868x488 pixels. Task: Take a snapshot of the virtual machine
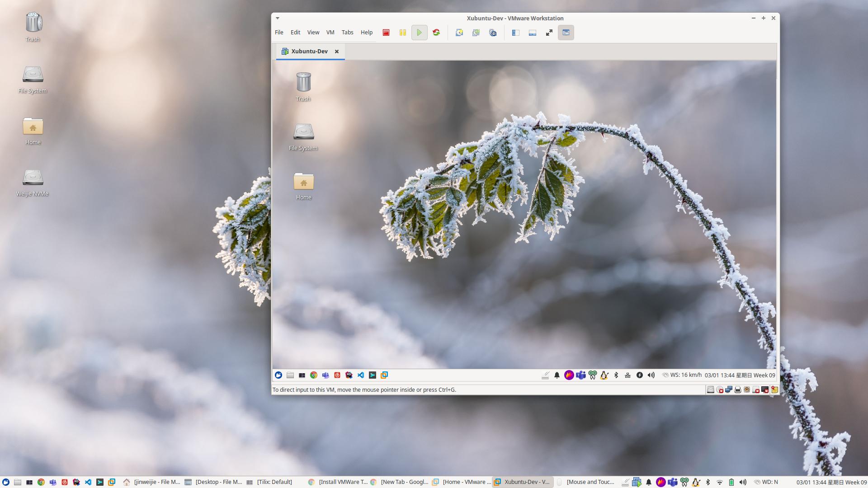[459, 32]
